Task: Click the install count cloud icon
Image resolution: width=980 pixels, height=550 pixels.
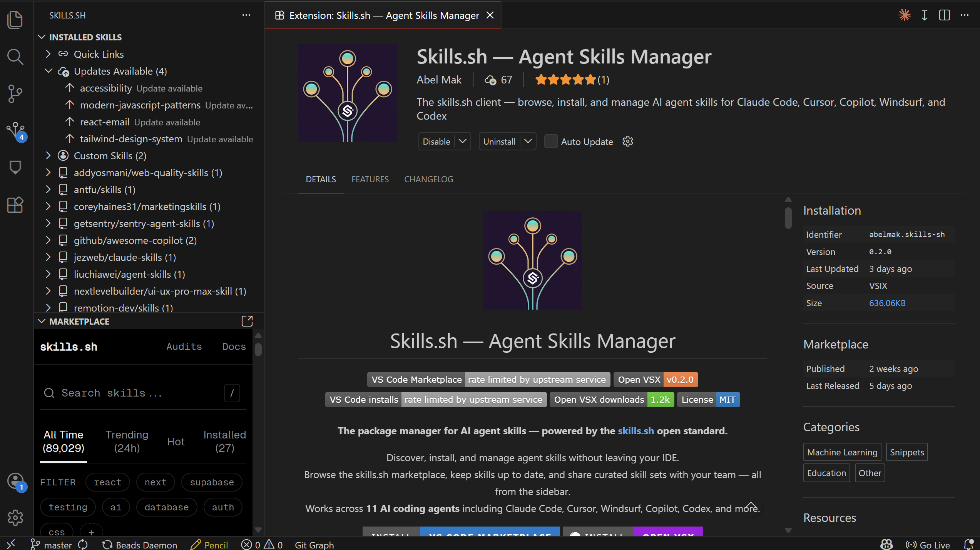Action: pos(490,80)
